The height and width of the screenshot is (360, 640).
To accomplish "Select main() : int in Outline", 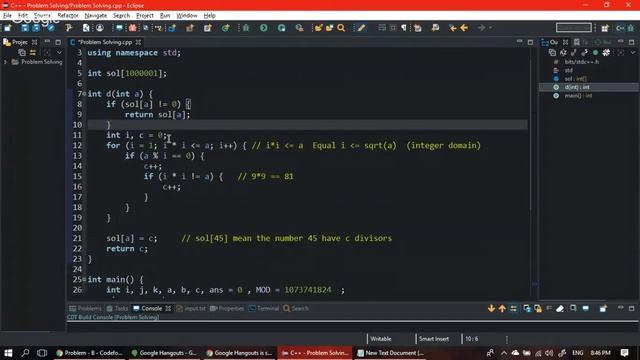I will tap(578, 96).
